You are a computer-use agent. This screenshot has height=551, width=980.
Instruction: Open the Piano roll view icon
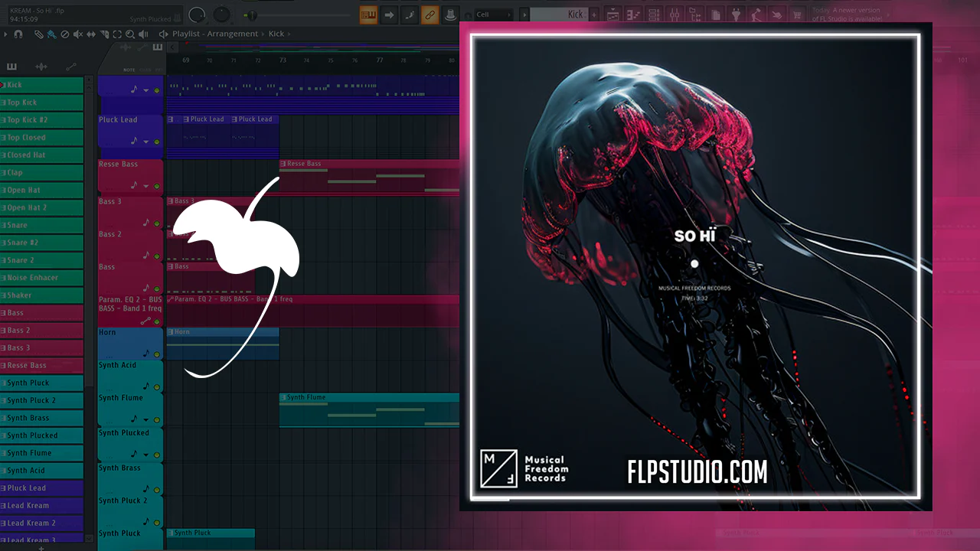(634, 15)
